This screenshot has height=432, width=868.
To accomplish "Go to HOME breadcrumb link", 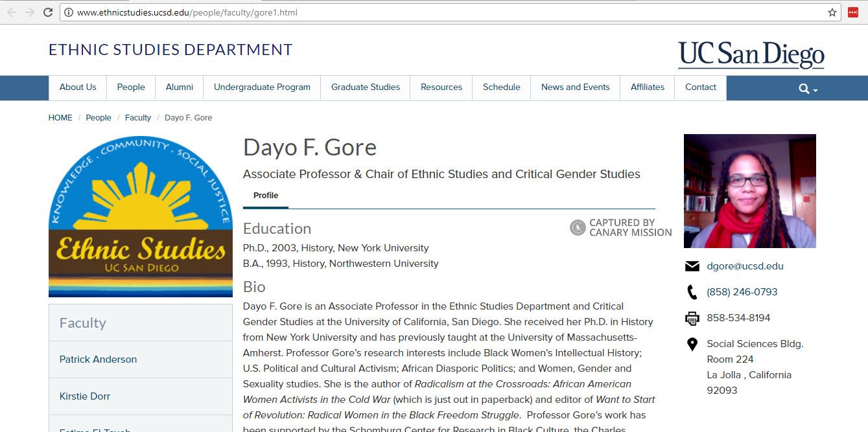I will (x=60, y=118).
